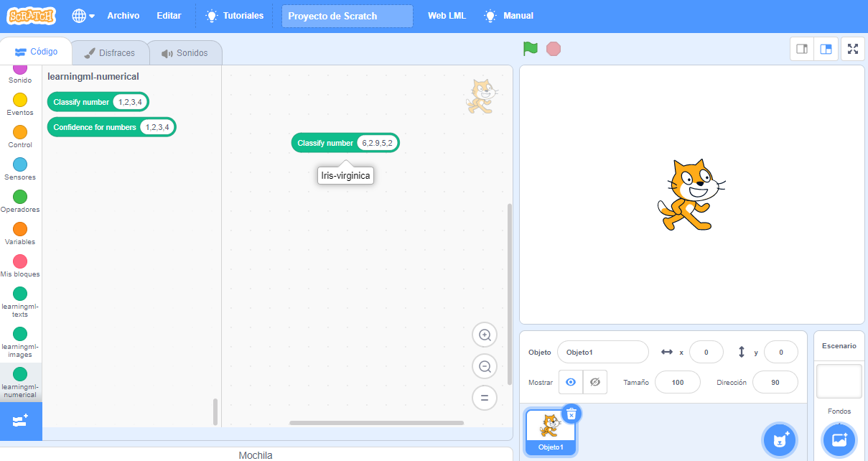Click the project name input field
The width and height of the screenshot is (868, 461).
347,15
